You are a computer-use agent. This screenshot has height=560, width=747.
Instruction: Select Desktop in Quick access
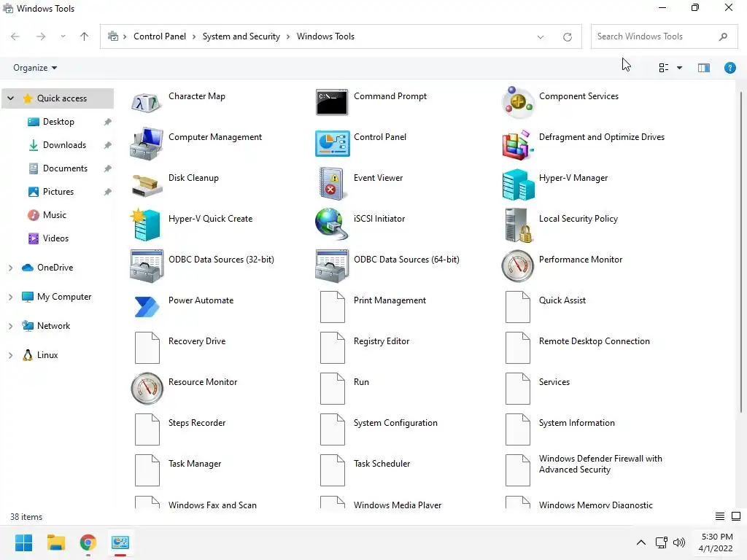tap(58, 122)
